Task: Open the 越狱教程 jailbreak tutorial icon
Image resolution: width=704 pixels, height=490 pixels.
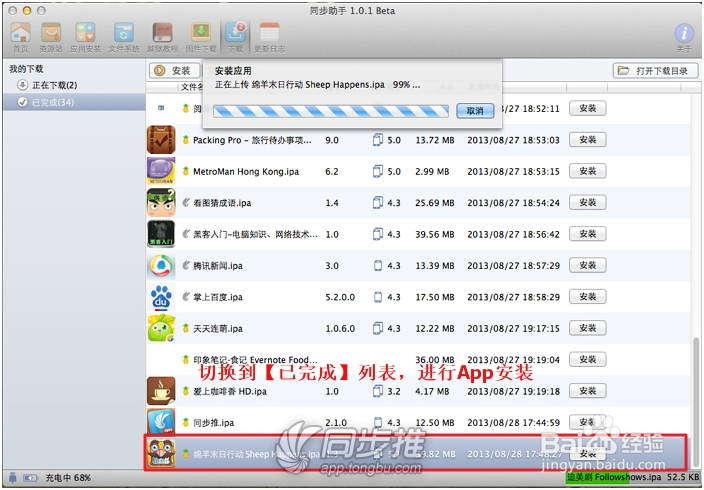Action: tap(163, 37)
